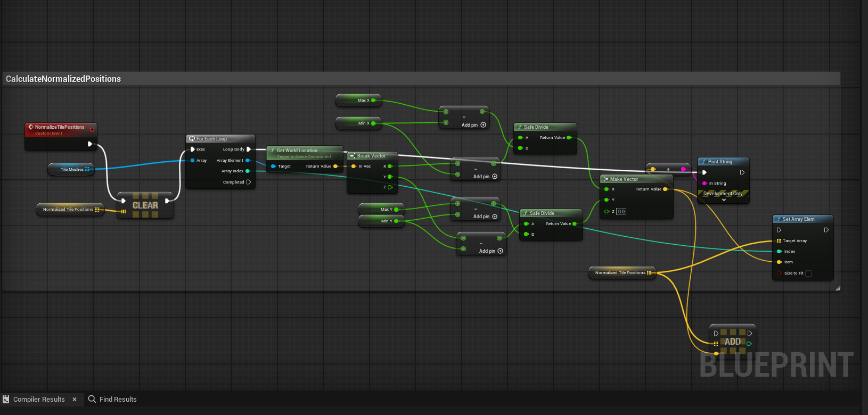Expand the Print String advanced options chevron
Viewport: 868px width, 415px height.
tap(724, 200)
